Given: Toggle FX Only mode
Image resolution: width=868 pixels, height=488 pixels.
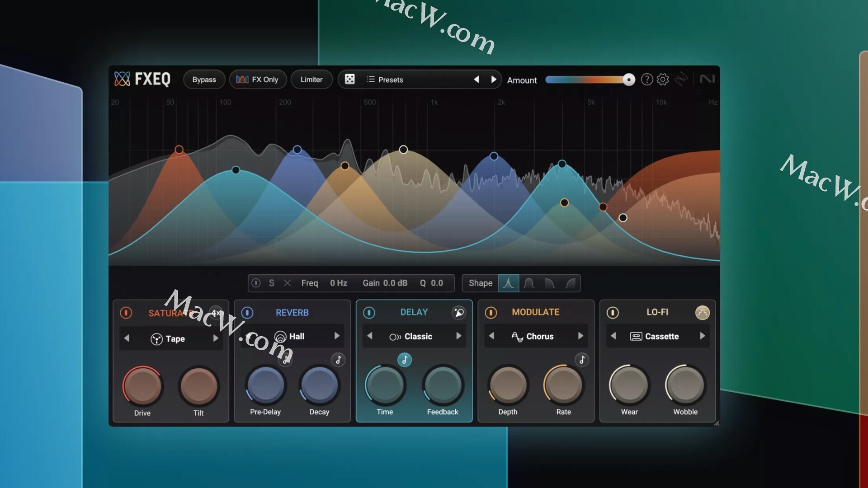Looking at the screenshot, I should pyautogui.click(x=258, y=80).
